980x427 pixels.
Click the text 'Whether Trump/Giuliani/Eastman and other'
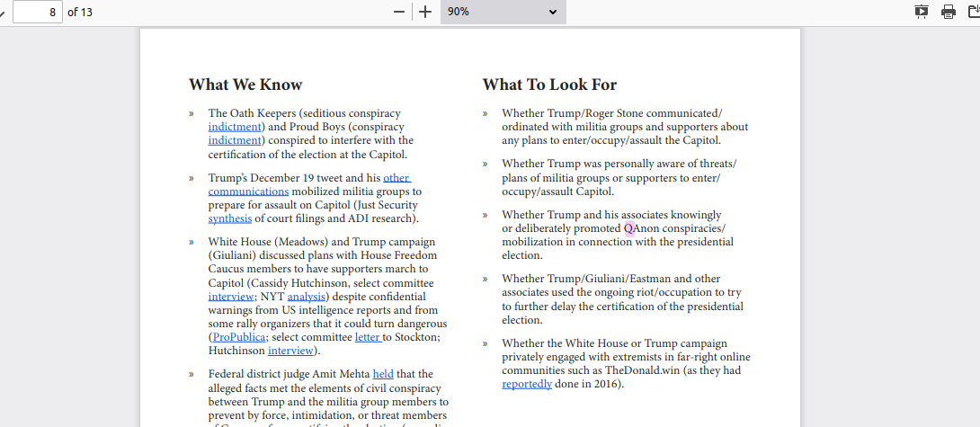tap(611, 279)
